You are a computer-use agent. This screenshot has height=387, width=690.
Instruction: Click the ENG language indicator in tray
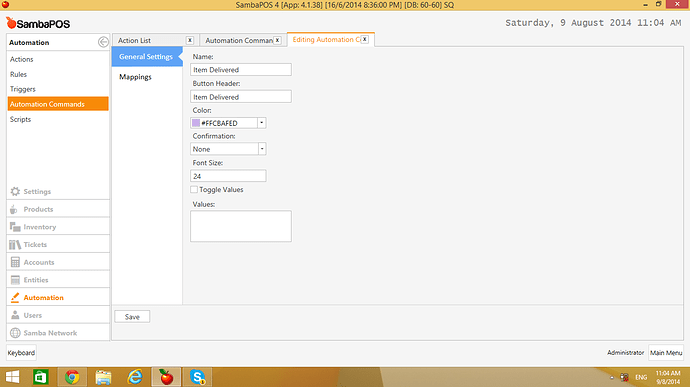(641, 377)
